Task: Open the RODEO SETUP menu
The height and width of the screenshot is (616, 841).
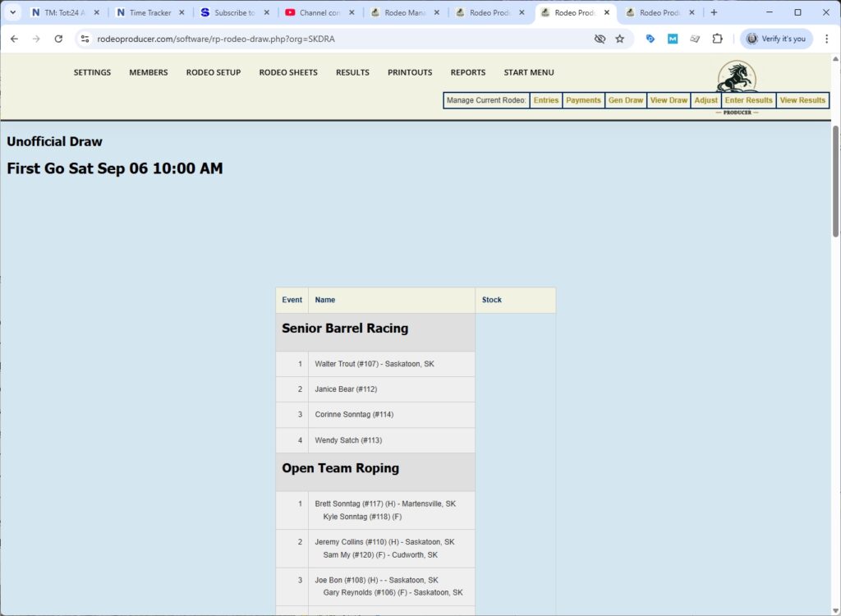Action: tap(214, 72)
